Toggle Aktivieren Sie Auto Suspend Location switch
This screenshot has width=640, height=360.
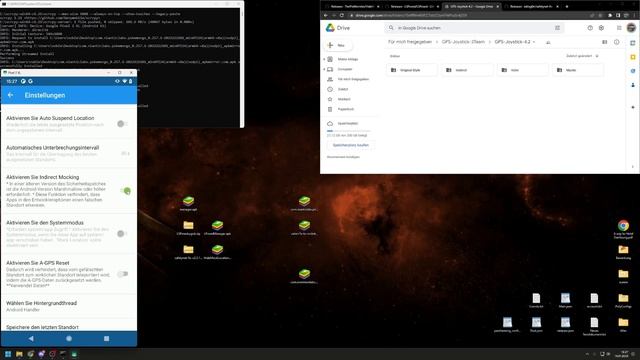tap(122, 124)
